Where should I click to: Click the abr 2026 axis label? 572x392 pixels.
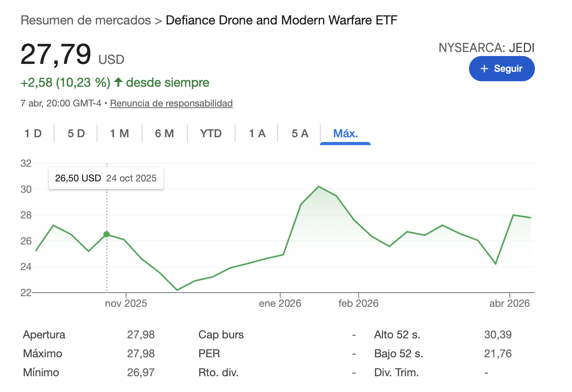coord(509,303)
